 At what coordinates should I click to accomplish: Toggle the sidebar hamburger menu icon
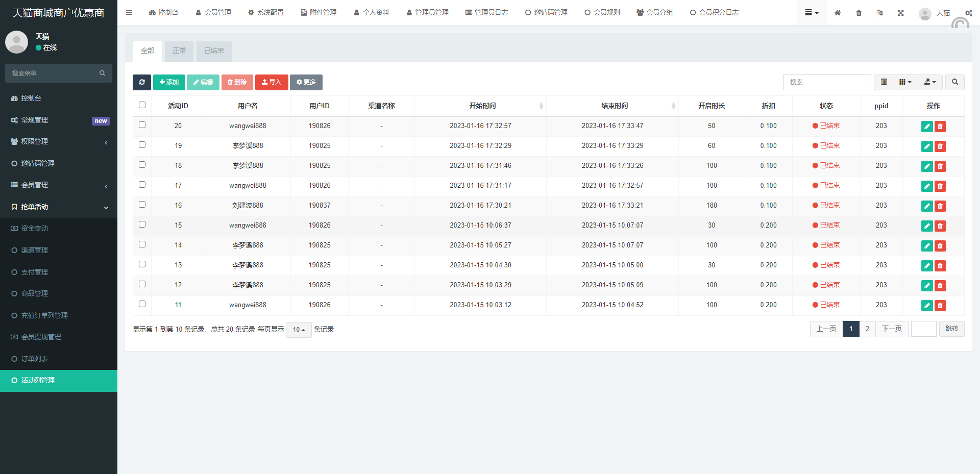pos(129,13)
